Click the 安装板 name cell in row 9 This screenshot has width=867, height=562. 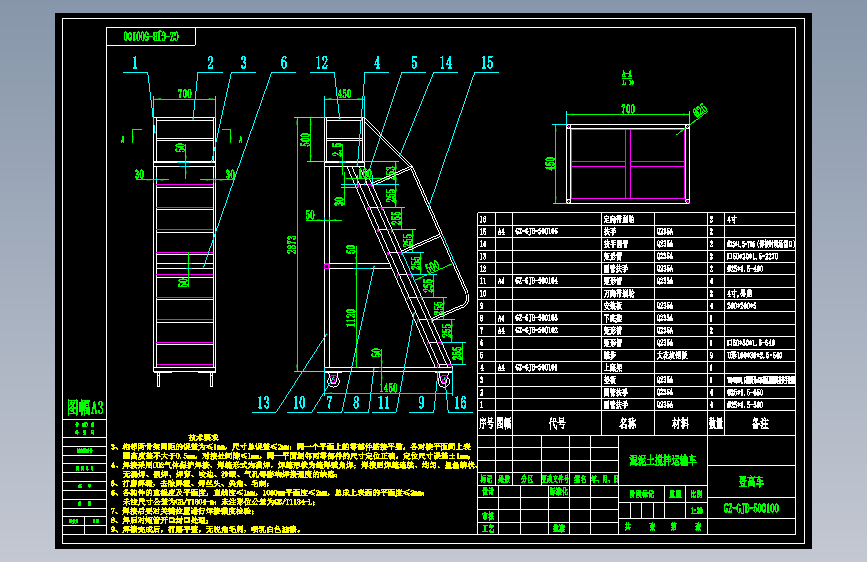click(613, 306)
